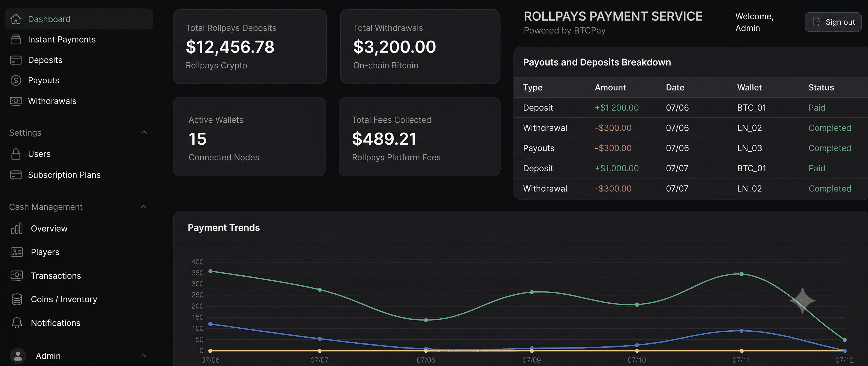Viewport: 868px width, 366px height.
Task: Click green data point at 07/08
Action: click(x=426, y=320)
